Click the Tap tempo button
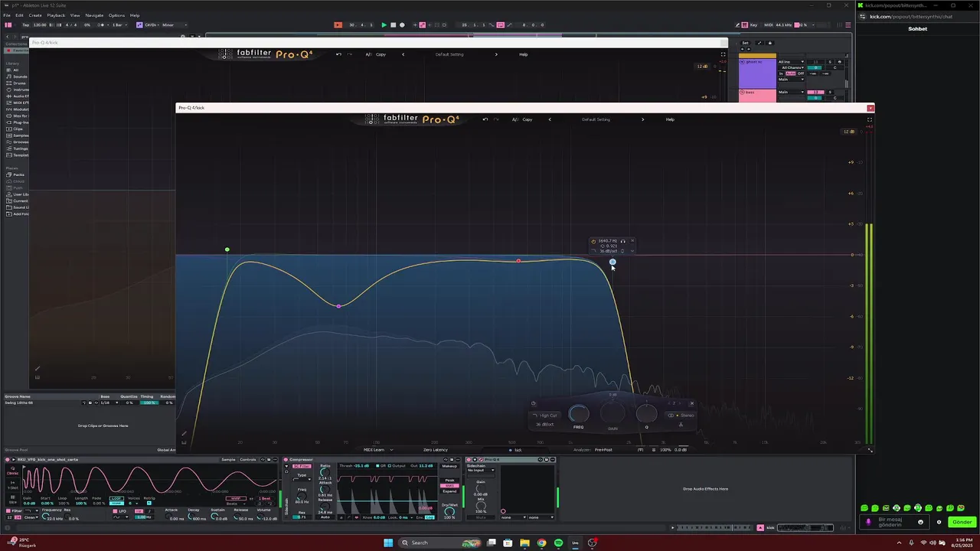The image size is (980, 551). [x=25, y=24]
